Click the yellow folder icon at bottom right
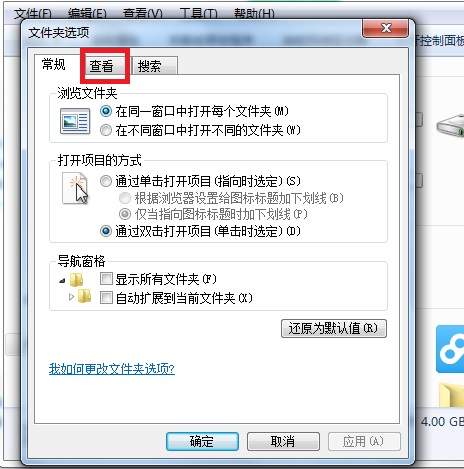The image size is (464, 469). tap(452, 395)
